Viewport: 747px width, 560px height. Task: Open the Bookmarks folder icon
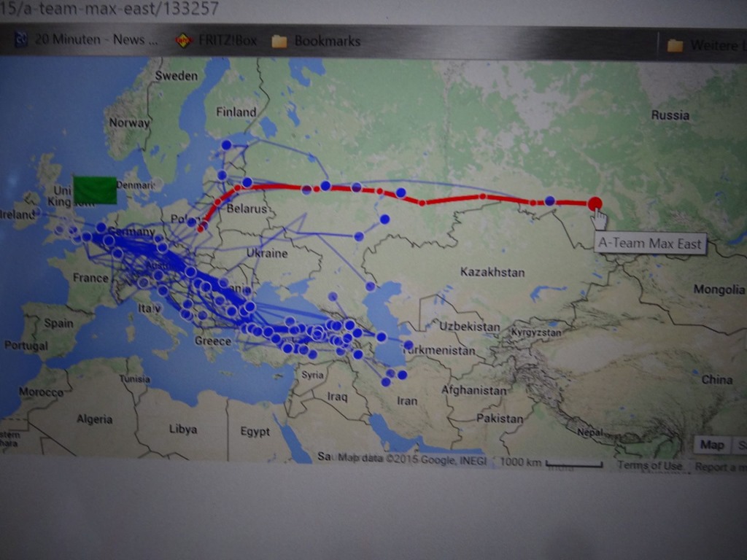[279, 42]
